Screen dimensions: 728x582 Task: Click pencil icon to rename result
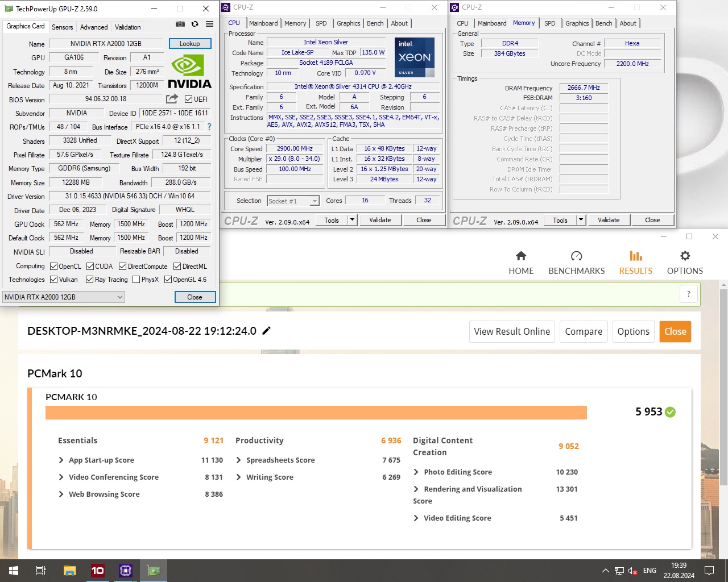(266, 331)
